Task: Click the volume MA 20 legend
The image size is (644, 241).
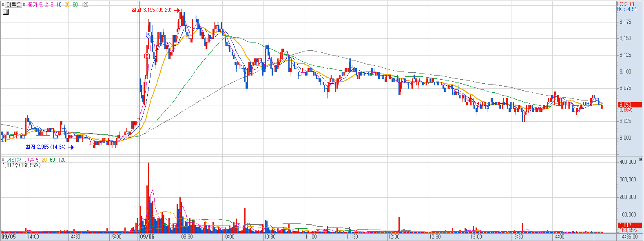Action: 44,160
